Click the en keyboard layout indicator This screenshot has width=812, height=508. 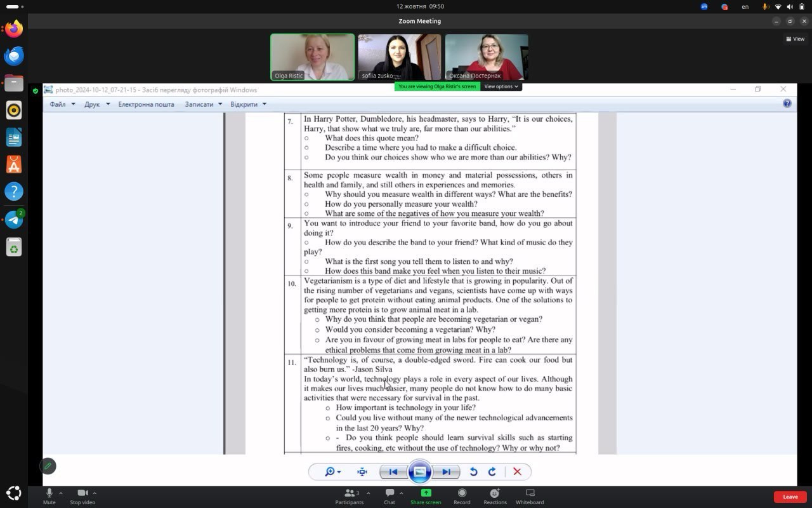745,6
